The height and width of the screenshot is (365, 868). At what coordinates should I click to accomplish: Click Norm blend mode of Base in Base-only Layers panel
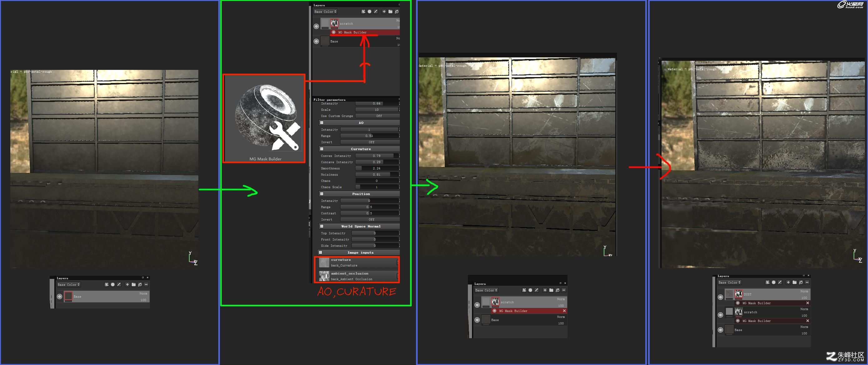click(x=143, y=293)
